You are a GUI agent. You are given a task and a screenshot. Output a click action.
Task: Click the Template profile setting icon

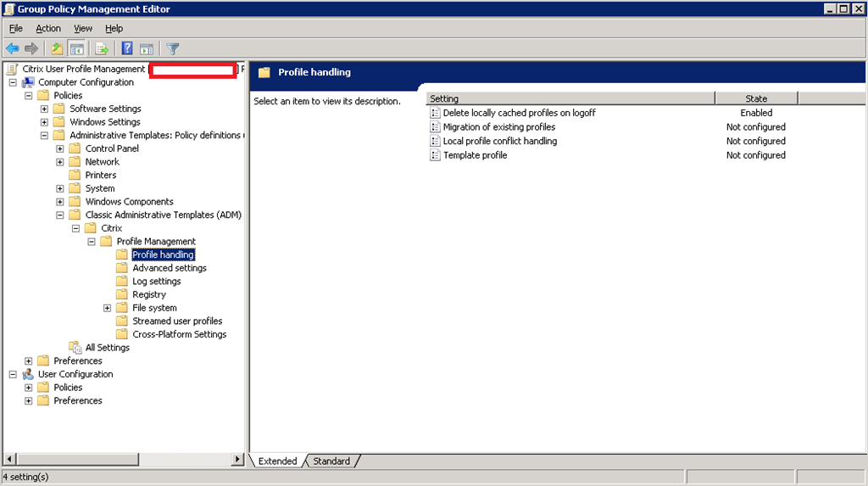click(x=435, y=155)
